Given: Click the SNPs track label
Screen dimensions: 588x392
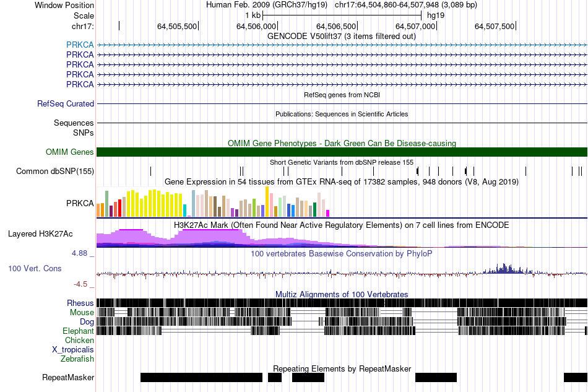Looking at the screenshot, I should pos(84,133).
